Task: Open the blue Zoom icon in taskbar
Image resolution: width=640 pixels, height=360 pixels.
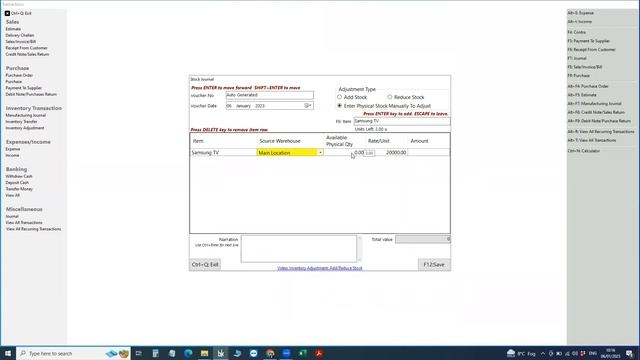Action: click(x=287, y=353)
